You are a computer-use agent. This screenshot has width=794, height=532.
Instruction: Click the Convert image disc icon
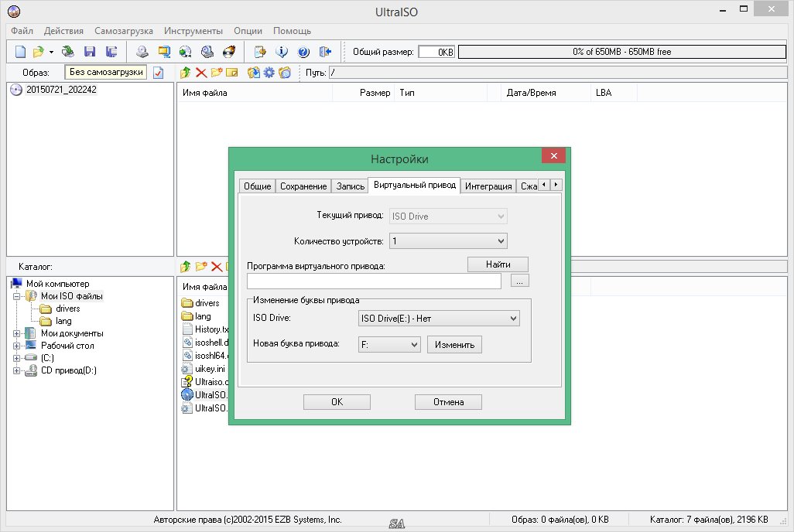point(185,52)
